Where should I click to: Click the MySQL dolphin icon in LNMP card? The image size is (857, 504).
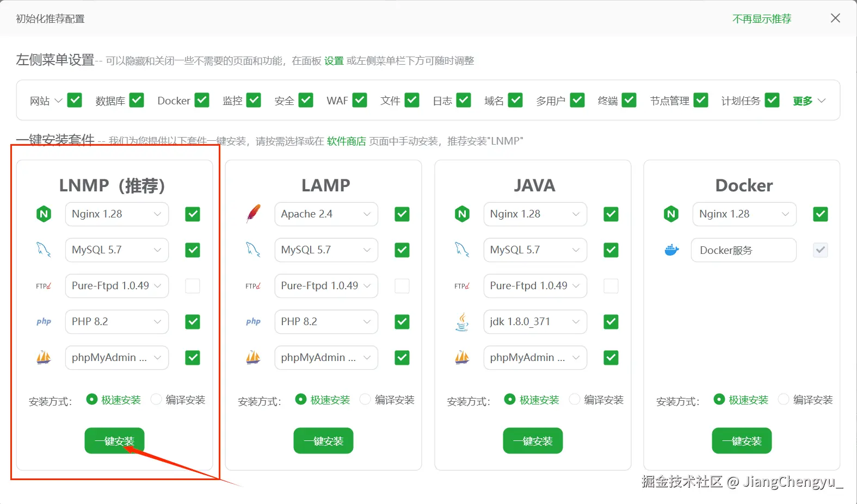click(x=44, y=250)
